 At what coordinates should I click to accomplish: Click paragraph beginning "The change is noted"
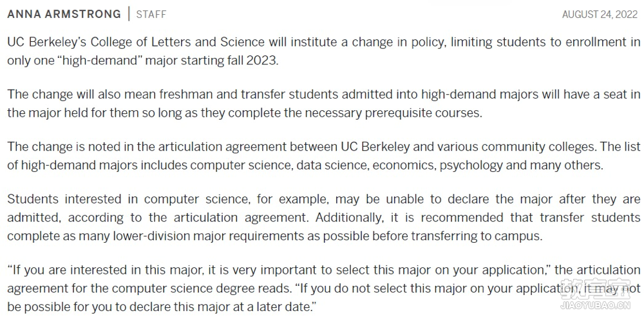point(324,156)
